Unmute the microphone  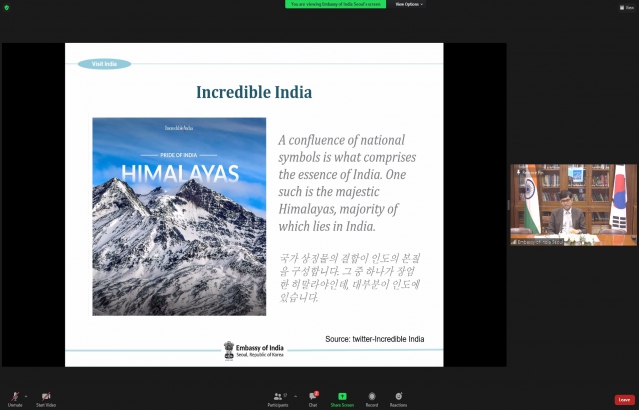[14, 397]
